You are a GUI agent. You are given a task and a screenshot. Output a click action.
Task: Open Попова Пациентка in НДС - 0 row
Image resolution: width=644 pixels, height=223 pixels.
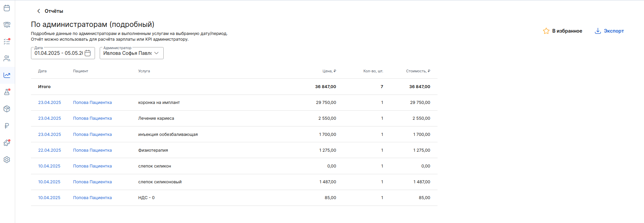[92, 198]
